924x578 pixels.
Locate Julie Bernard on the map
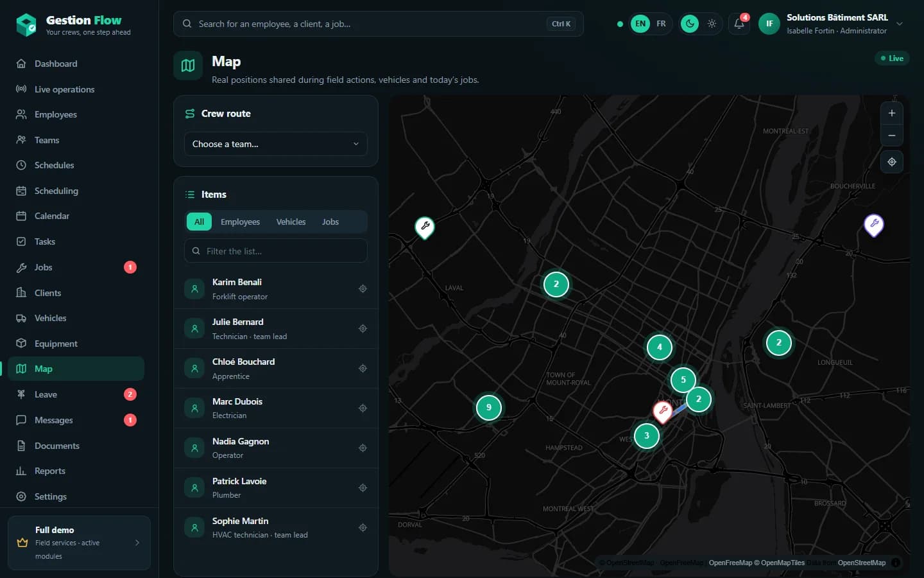[363, 329]
